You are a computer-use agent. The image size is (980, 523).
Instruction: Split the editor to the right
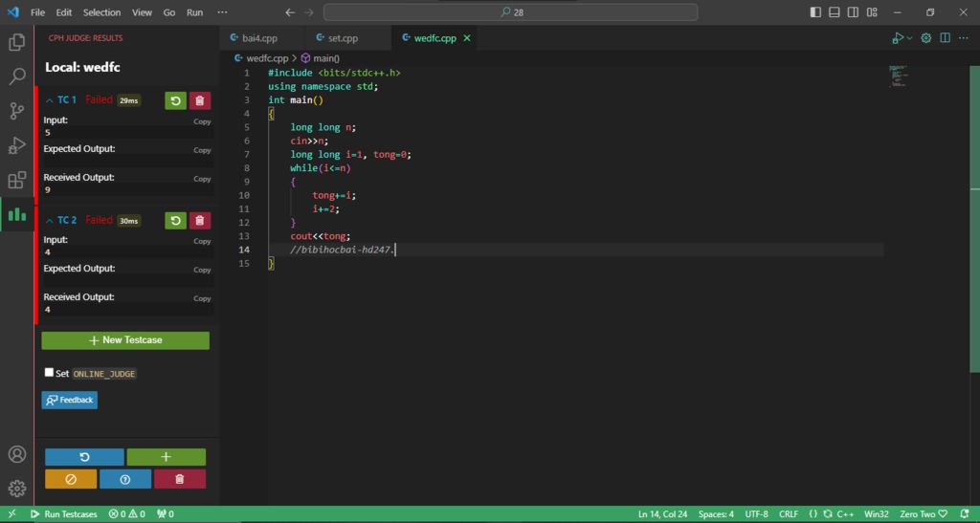coord(945,38)
